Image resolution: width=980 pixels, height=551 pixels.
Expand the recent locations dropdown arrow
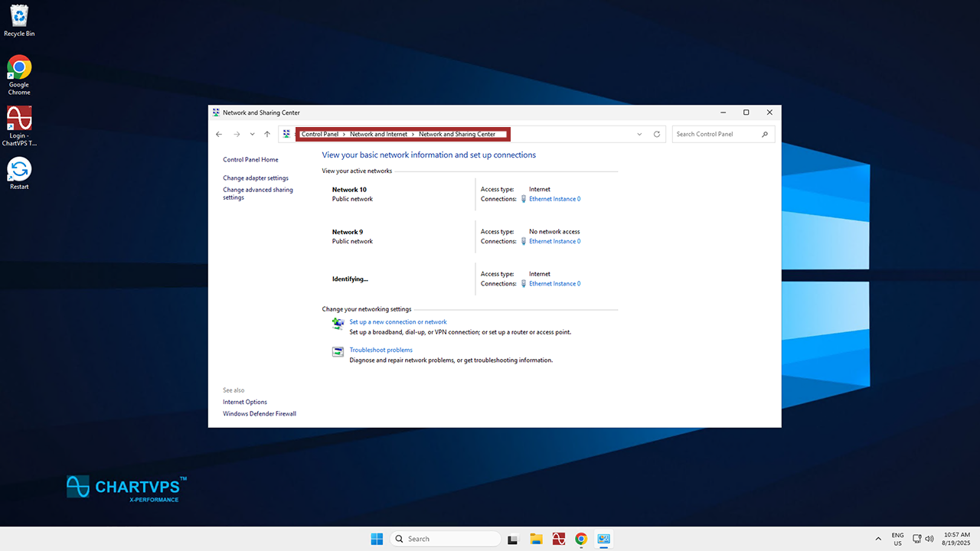tap(252, 134)
